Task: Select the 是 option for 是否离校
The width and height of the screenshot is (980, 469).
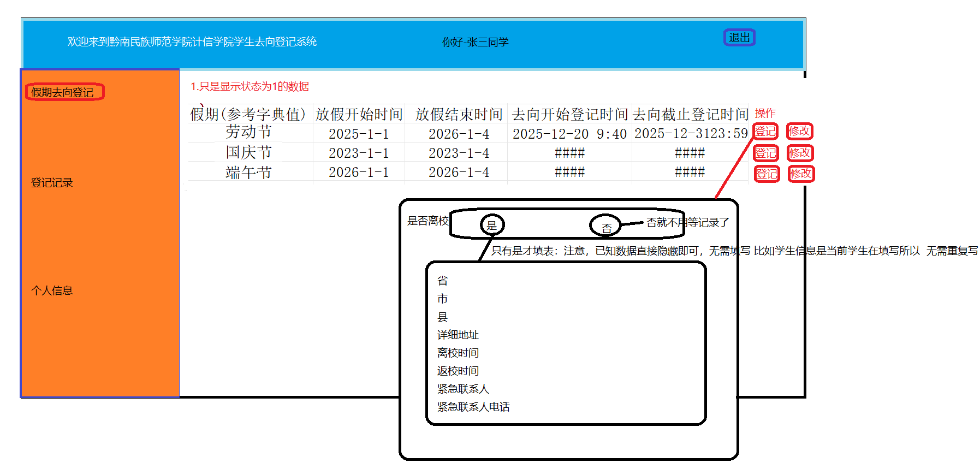Action: [492, 224]
